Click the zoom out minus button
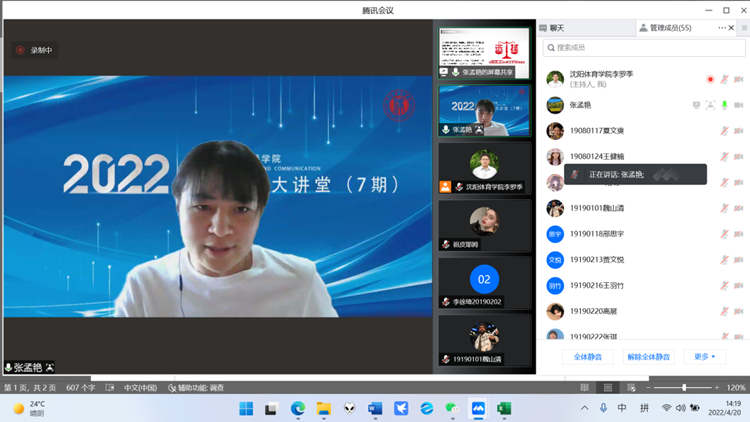Image resolution: width=750 pixels, height=422 pixels. (648, 388)
